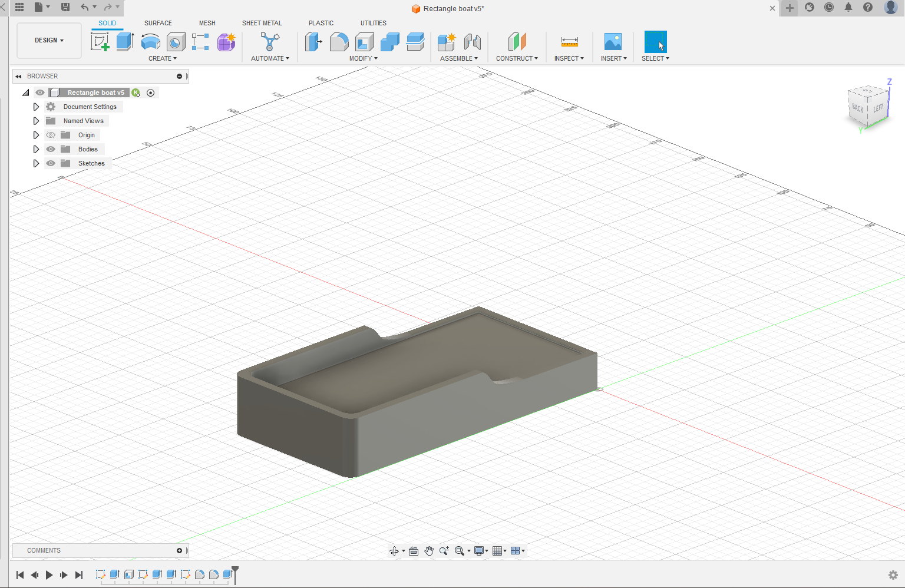This screenshot has height=588, width=905.
Task: Open the SHEET METAL tab
Action: (x=262, y=23)
